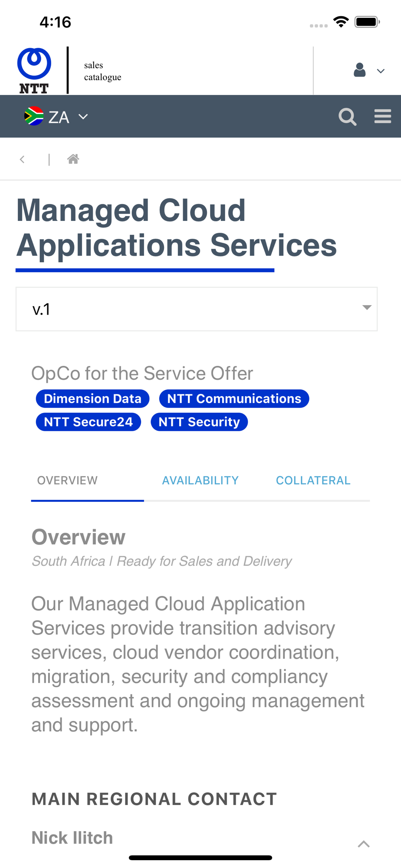401x868 pixels.
Task: Go back using breadcrumb arrow
Action: [22, 159]
